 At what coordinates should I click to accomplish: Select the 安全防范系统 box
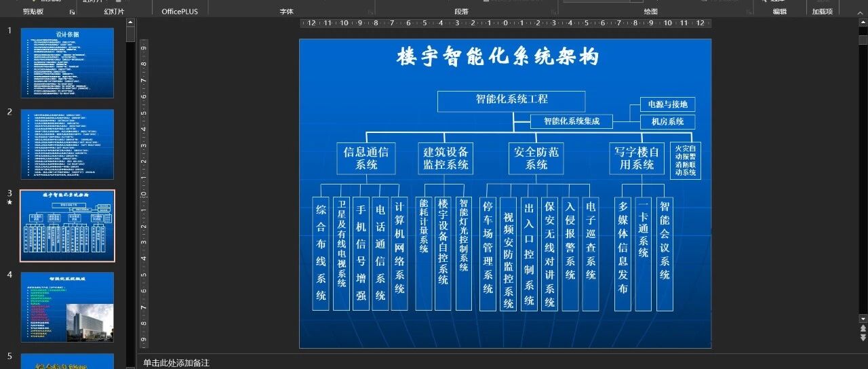536,158
